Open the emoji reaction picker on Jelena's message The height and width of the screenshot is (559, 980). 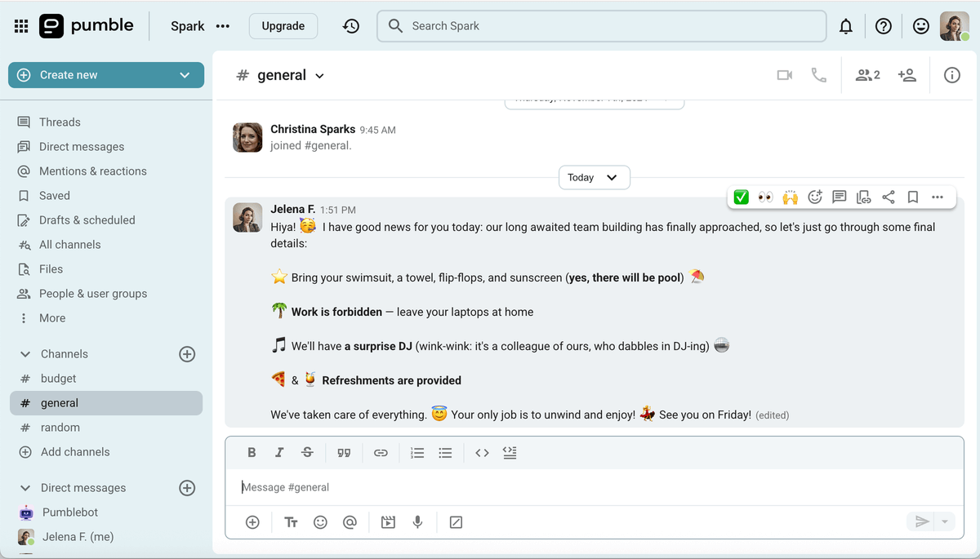click(x=814, y=197)
